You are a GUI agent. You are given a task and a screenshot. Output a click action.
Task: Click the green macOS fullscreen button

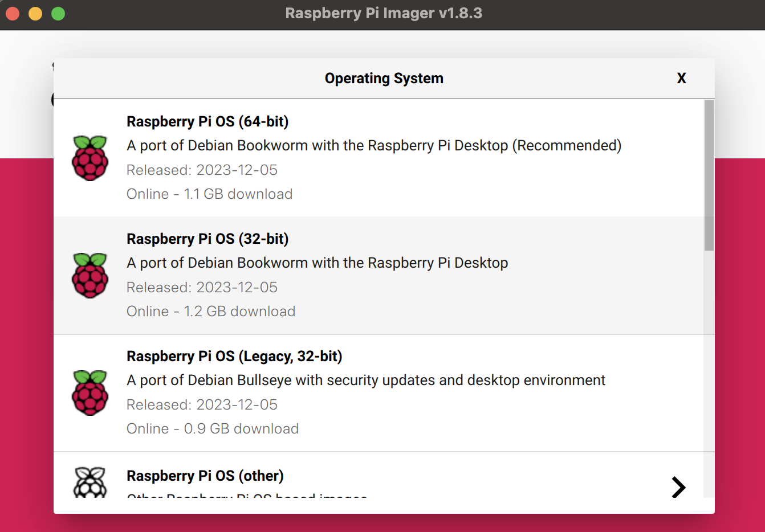click(x=58, y=14)
